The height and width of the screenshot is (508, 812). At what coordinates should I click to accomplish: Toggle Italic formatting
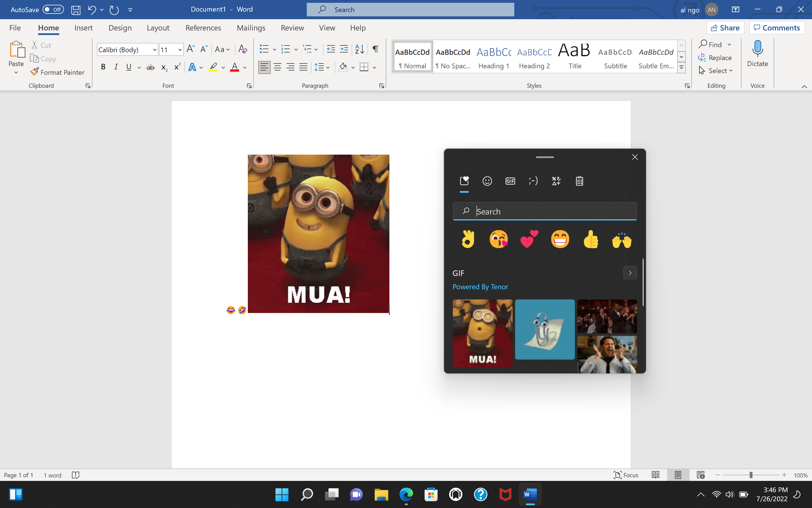click(115, 67)
